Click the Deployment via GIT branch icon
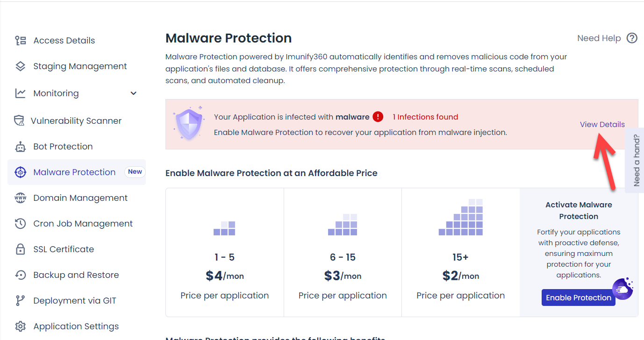This screenshot has height=340, width=644. click(x=20, y=301)
